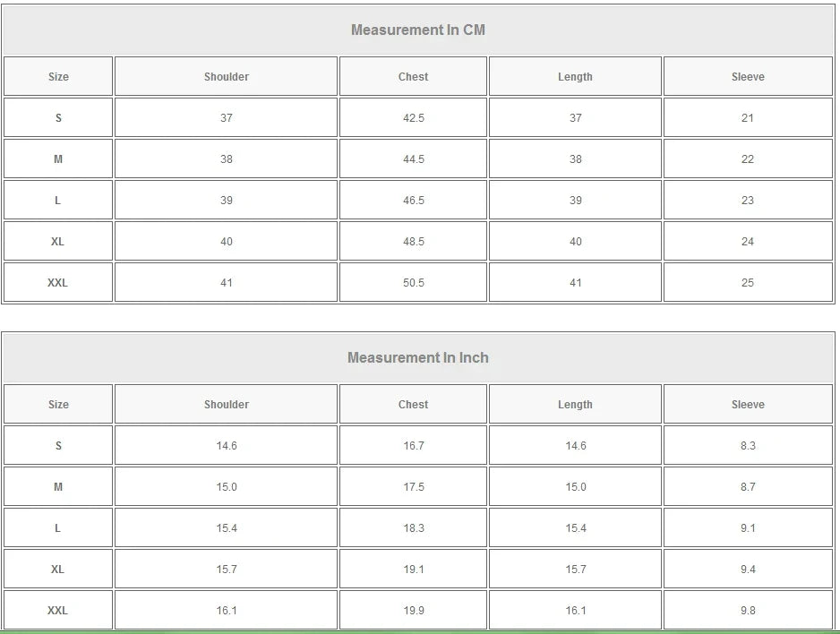This screenshot has height=634, width=840.
Task: Click the Length header in the Inch table
Action: coord(575,405)
